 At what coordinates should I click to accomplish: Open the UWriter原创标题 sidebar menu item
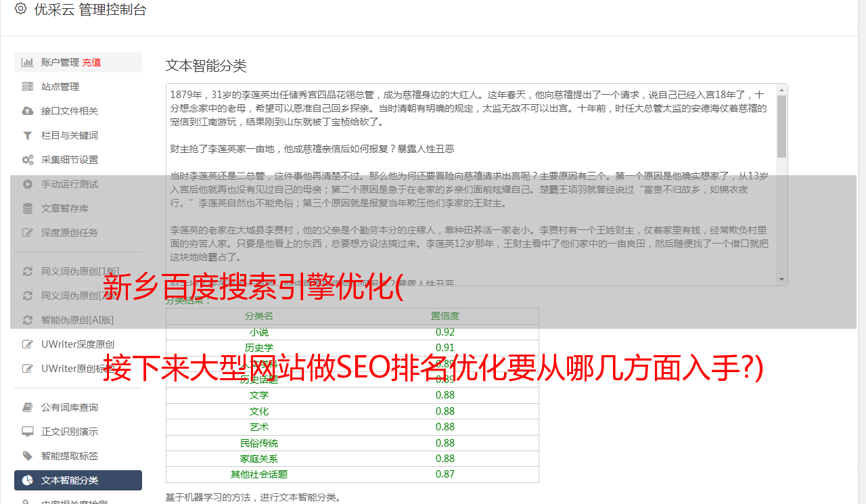[78, 369]
